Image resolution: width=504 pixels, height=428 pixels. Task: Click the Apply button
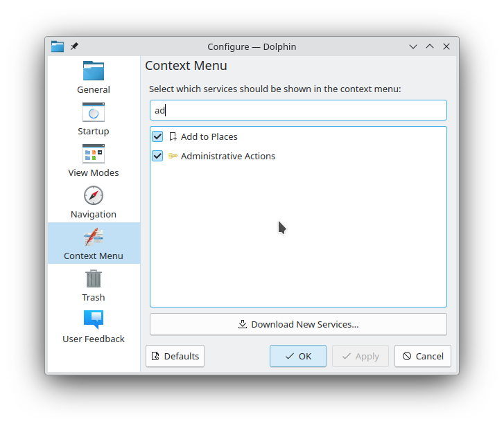(360, 356)
